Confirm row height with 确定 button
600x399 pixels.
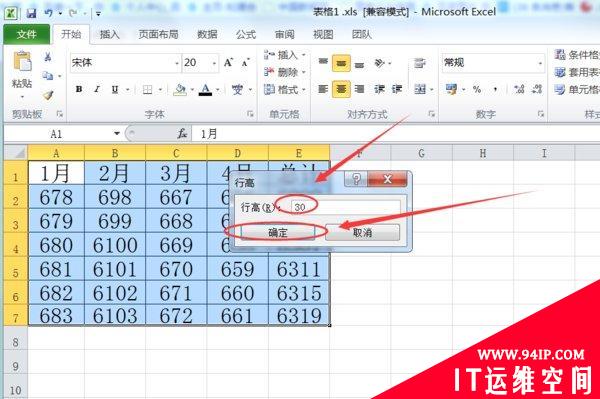278,232
